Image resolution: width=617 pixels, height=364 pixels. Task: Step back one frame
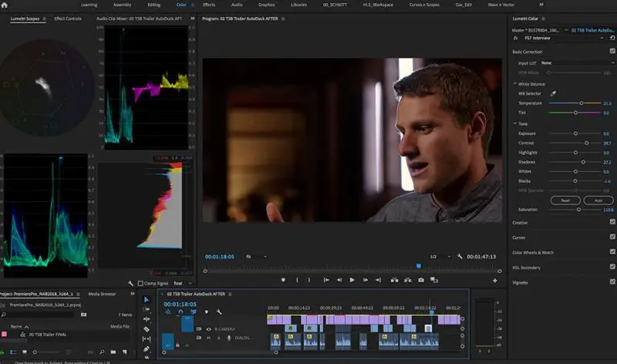pos(339,280)
